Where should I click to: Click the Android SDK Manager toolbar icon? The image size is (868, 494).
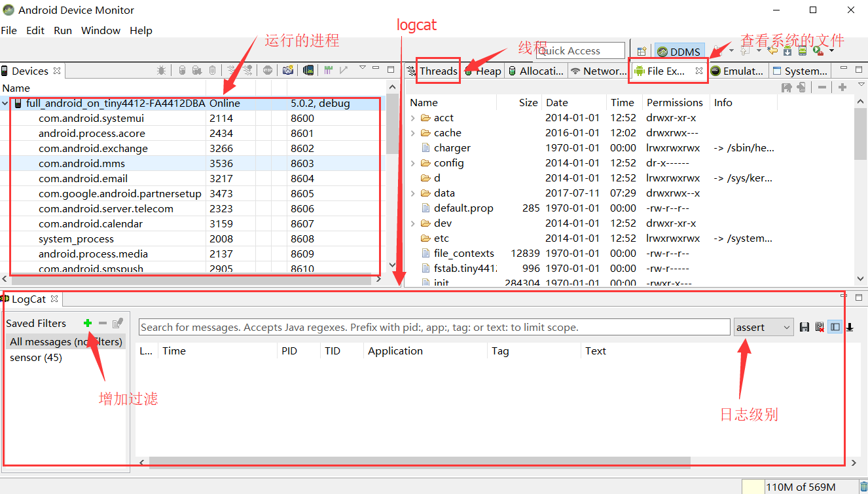pos(787,50)
